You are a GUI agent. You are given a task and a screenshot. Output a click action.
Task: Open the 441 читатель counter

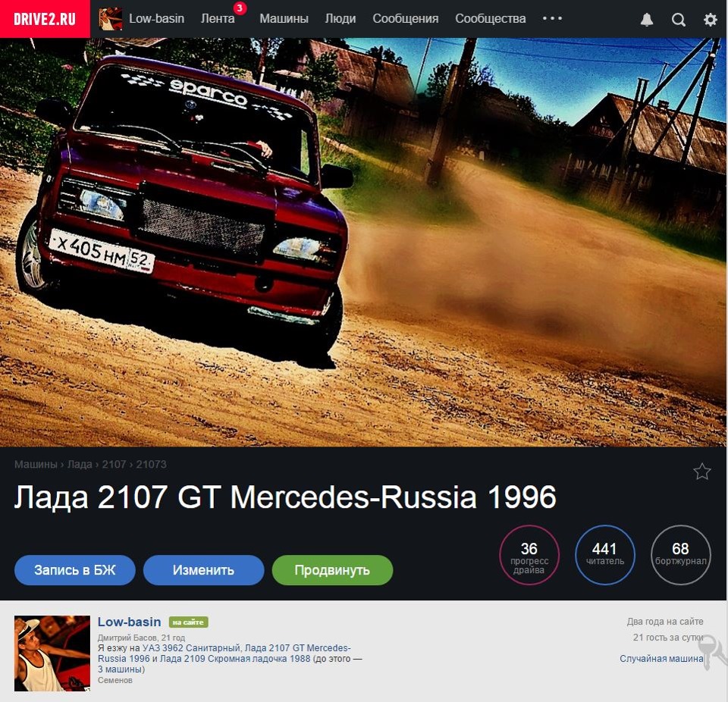pyautogui.click(x=604, y=555)
